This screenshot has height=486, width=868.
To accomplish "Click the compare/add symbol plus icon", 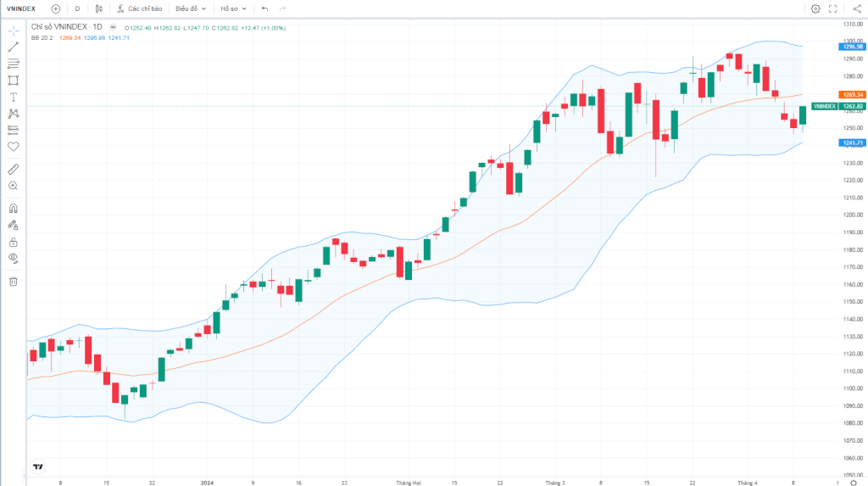I will coord(55,8).
